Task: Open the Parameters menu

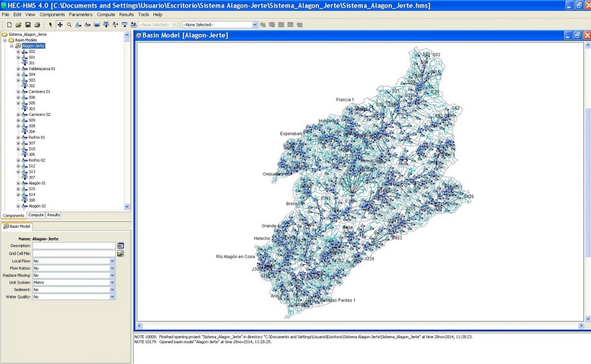Action: point(80,14)
